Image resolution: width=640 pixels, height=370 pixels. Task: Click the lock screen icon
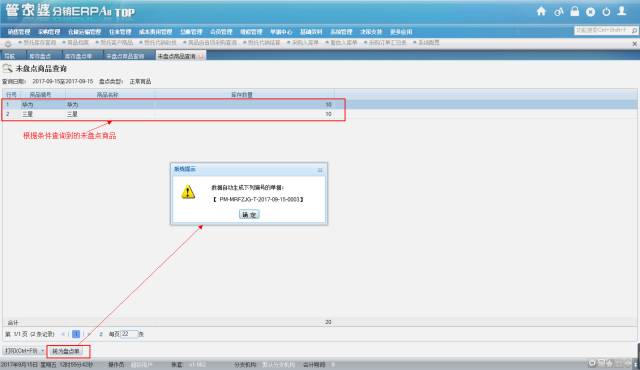[x=574, y=11]
